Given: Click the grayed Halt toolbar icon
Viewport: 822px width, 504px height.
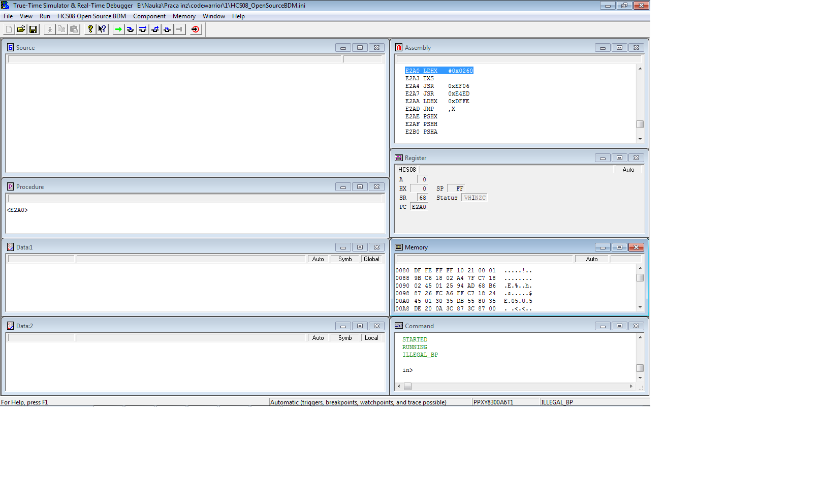Looking at the screenshot, I should (x=179, y=29).
